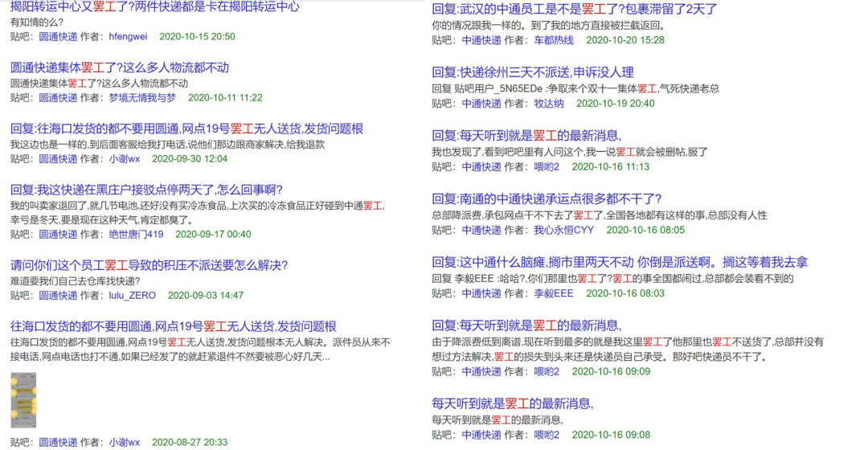
Task: Click timestamp '2020-10-20 15:28'
Action: (x=625, y=40)
